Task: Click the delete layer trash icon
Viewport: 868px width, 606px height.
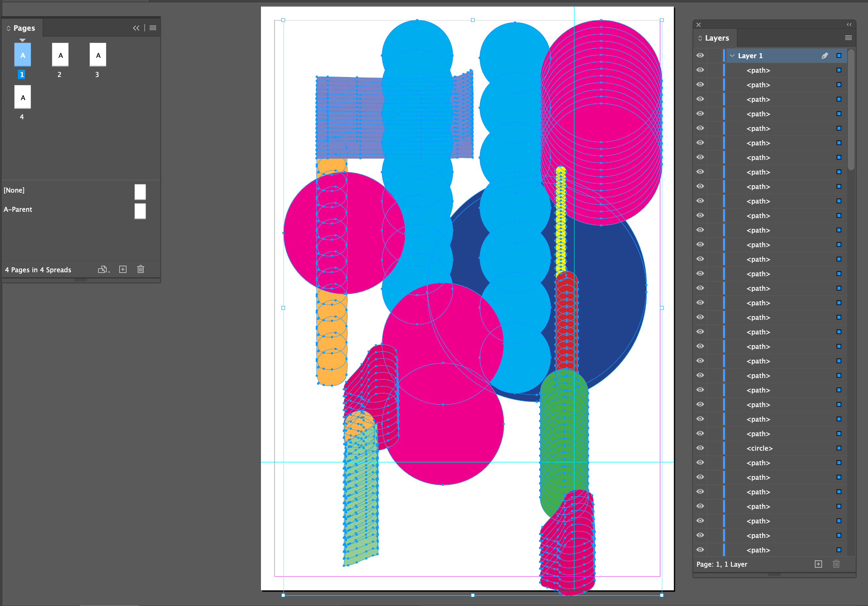Action: [836, 564]
